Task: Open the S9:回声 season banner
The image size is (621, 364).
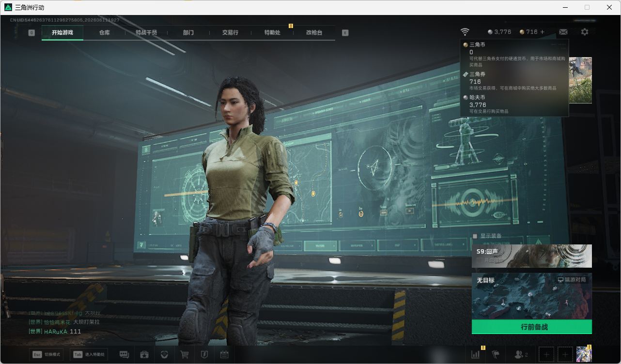Action: pos(532,256)
